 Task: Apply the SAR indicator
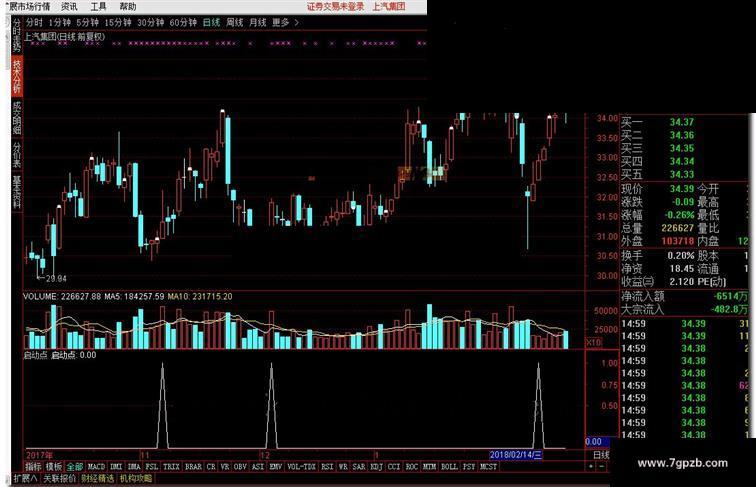coord(359,467)
